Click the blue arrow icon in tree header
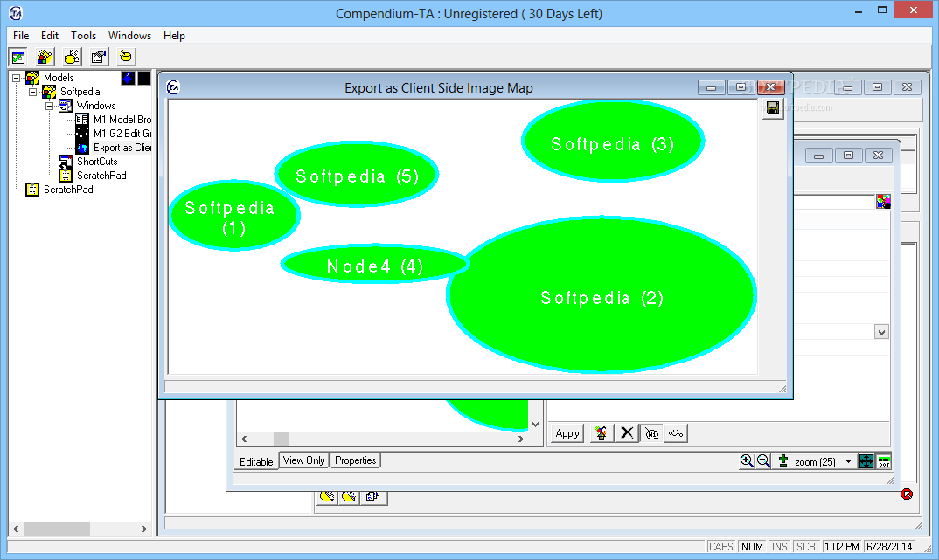Image resolution: width=939 pixels, height=560 pixels. click(129, 78)
